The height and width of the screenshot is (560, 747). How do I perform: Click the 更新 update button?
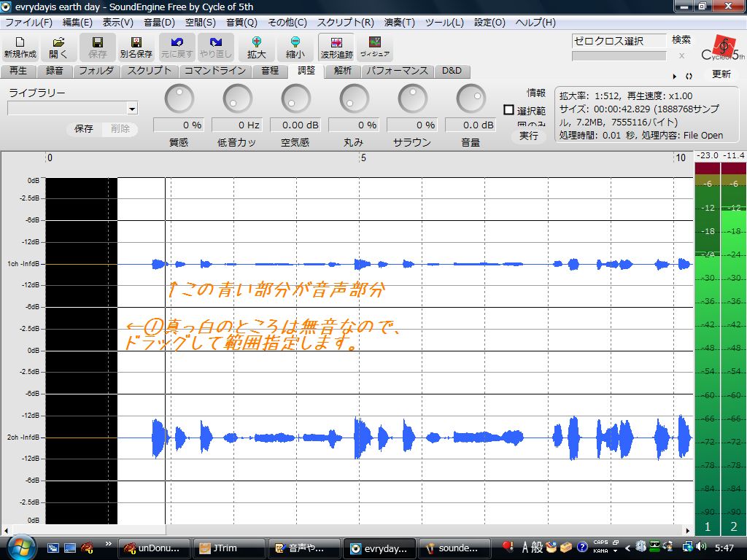point(721,74)
